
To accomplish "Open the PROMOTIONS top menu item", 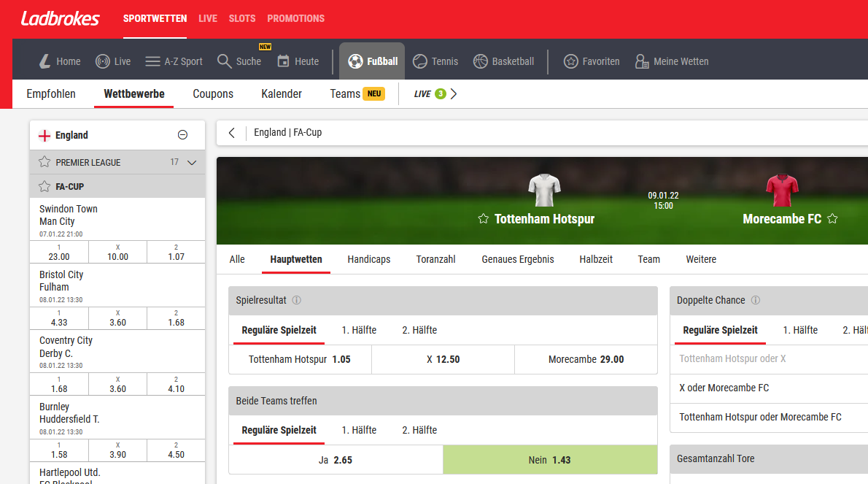I will pyautogui.click(x=295, y=18).
